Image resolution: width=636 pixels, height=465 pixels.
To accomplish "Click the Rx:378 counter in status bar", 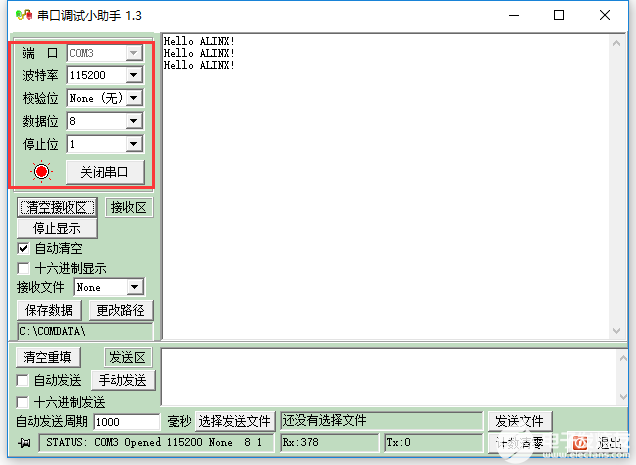I will 329,442.
